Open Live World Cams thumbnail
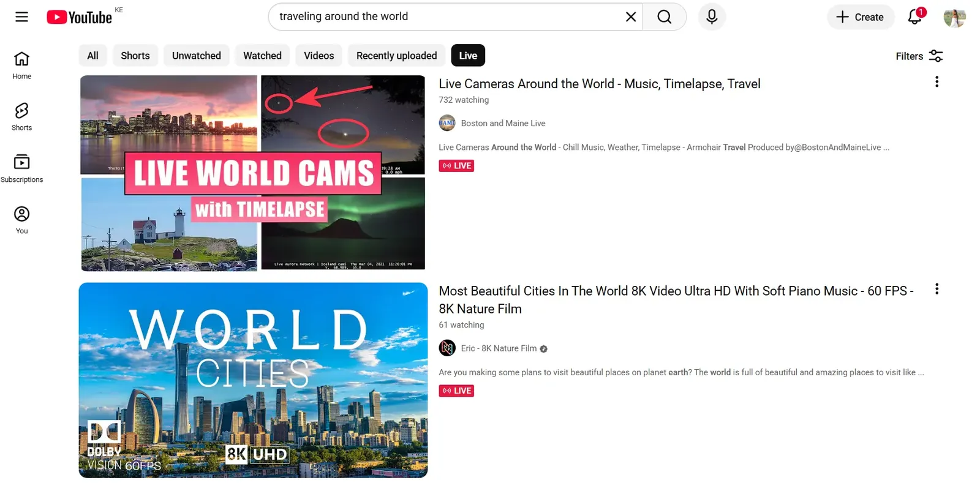 (253, 173)
